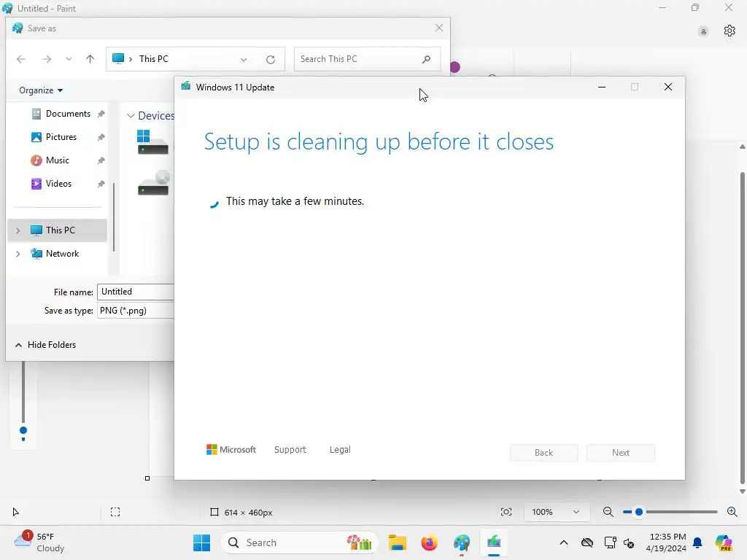This screenshot has width=747, height=560.
Task: Open Copilot preview icon on taskbar
Action: point(724,542)
